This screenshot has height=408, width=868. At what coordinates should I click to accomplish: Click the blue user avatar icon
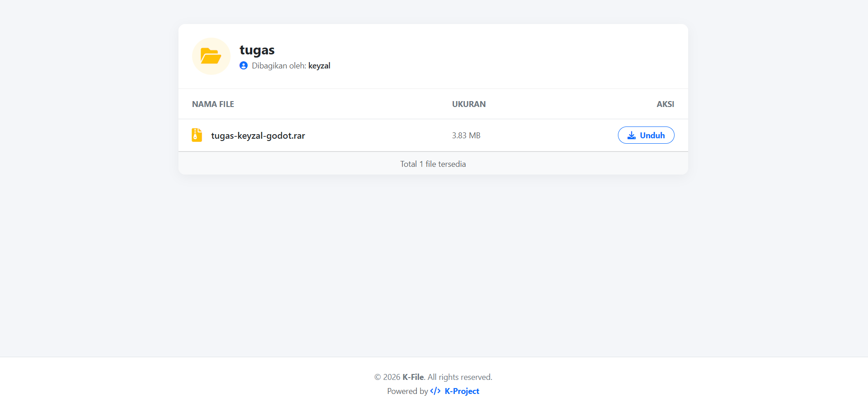coord(244,66)
